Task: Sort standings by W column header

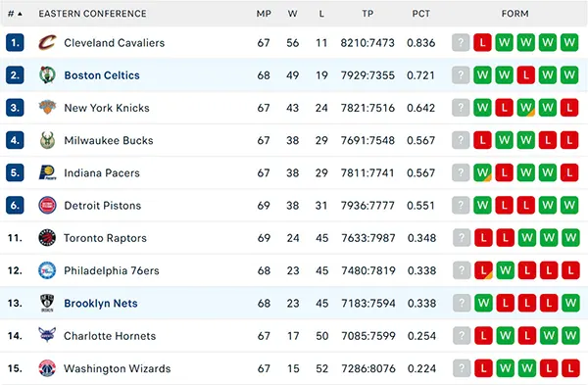Action: coord(292,14)
